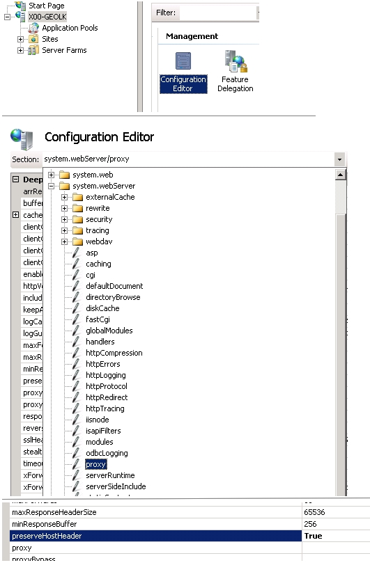The width and height of the screenshot is (370, 588).
Task: Select the externalCache folder icon
Action: tap(78, 197)
